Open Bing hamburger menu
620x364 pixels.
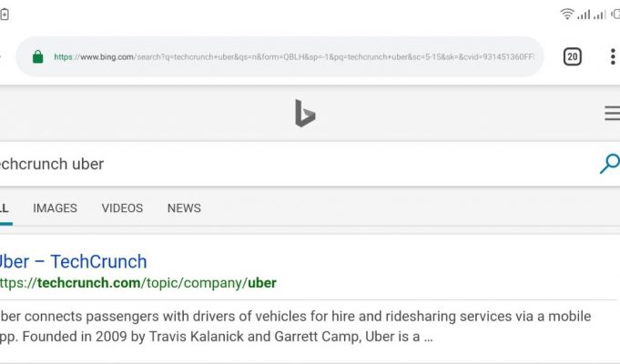(612, 113)
